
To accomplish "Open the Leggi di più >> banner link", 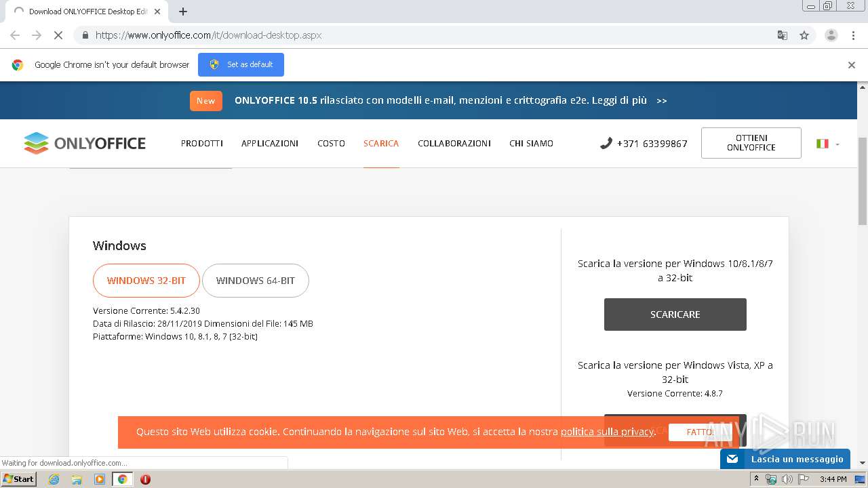I will click(x=629, y=100).
